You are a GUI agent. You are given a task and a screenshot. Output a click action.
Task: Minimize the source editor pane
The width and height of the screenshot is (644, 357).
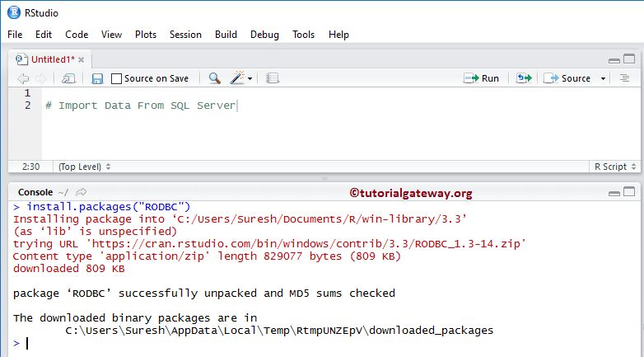(614, 60)
